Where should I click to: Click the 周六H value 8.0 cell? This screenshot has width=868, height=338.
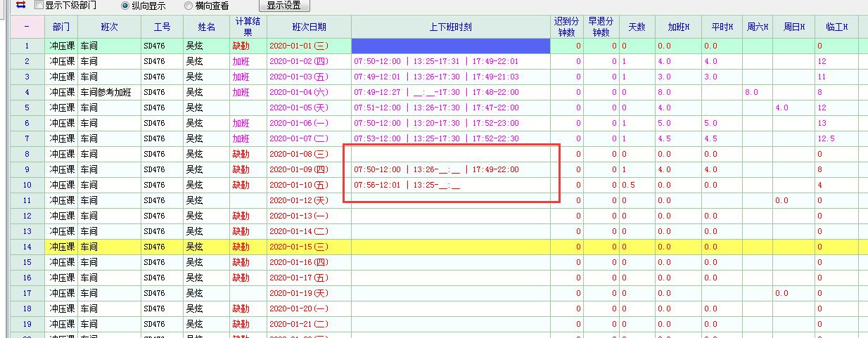[x=757, y=92]
